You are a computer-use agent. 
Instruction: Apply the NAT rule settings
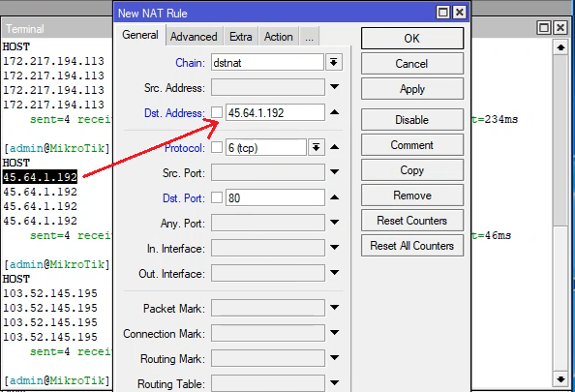coord(412,89)
